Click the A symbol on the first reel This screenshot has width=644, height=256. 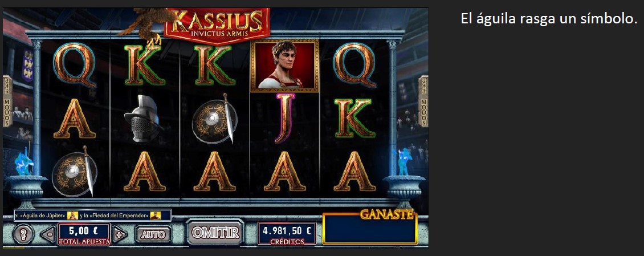click(74, 119)
